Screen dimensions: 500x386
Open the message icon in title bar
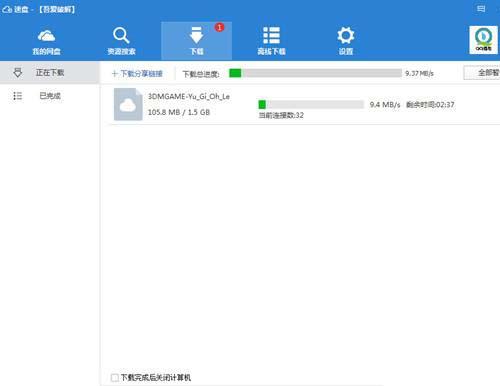[481, 9]
